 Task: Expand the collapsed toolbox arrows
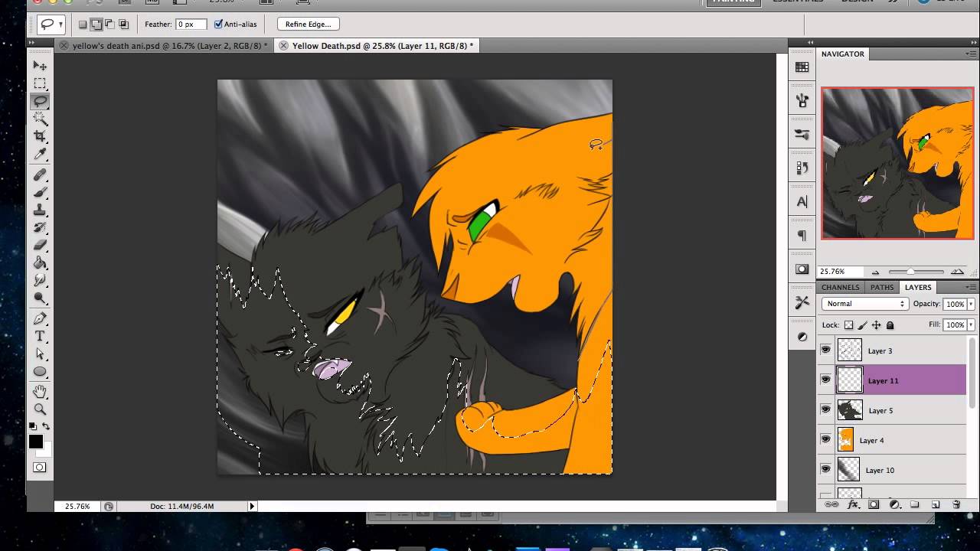32,44
